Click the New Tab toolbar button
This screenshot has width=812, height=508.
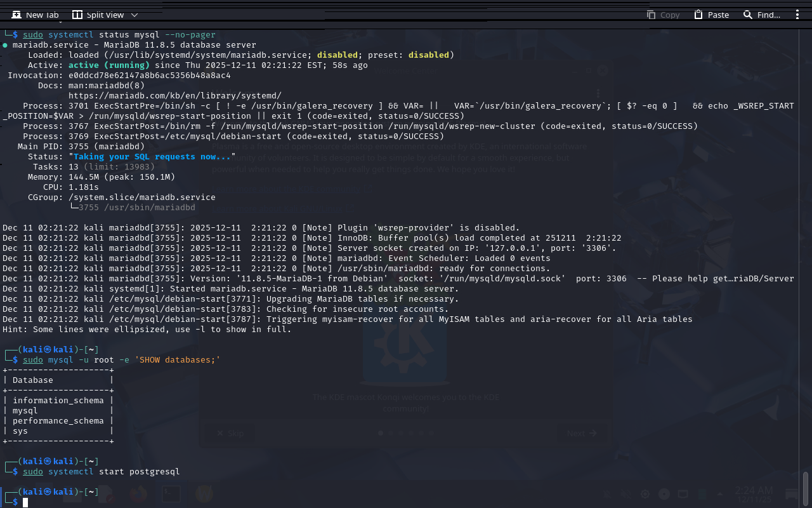[35, 15]
